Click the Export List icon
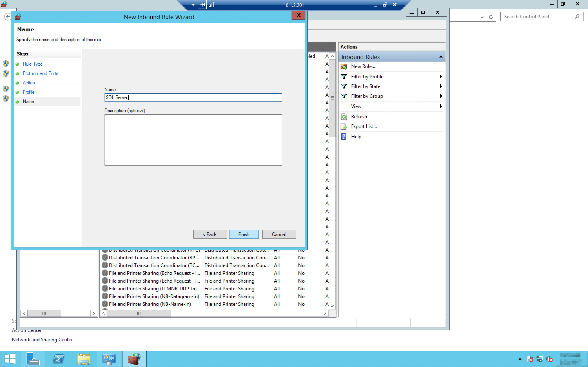The height and width of the screenshot is (367, 588). pyautogui.click(x=344, y=126)
